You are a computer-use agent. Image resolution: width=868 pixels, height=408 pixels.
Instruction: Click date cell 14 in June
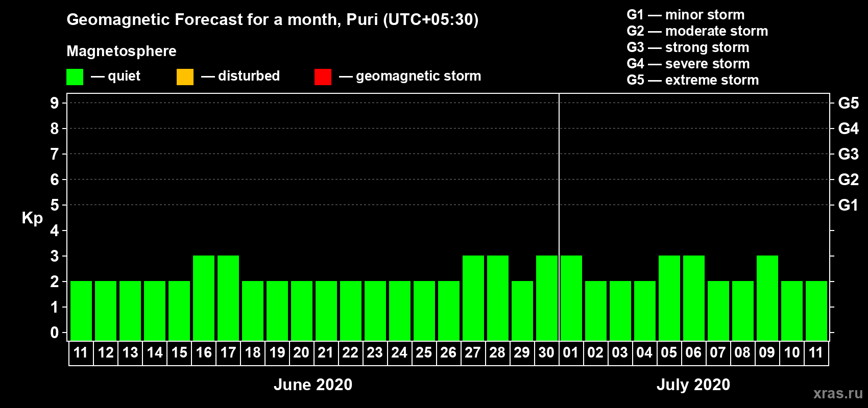click(x=155, y=353)
